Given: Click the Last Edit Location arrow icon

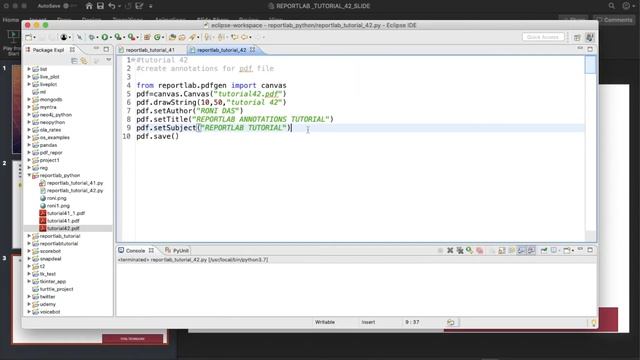Looking at the screenshot, I should (x=234, y=37).
